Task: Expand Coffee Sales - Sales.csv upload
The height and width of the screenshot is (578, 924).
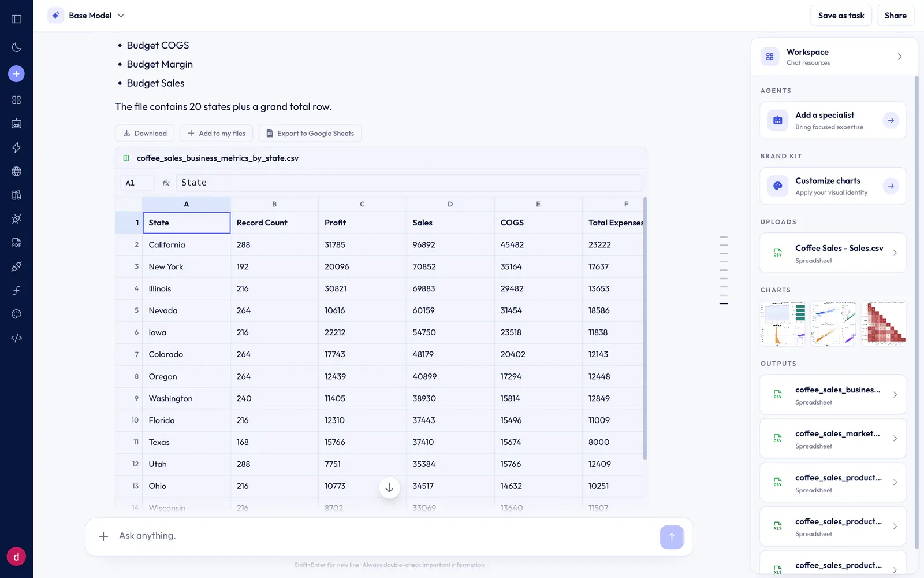Action: pos(833,253)
